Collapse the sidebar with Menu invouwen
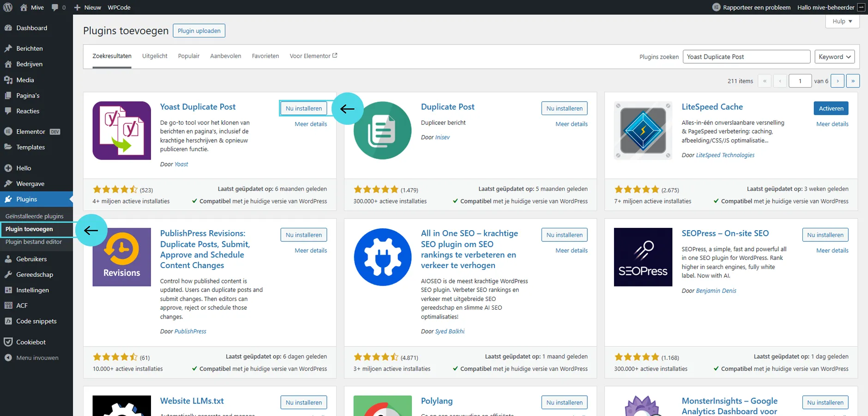Image resolution: width=868 pixels, height=416 pixels. click(x=37, y=358)
